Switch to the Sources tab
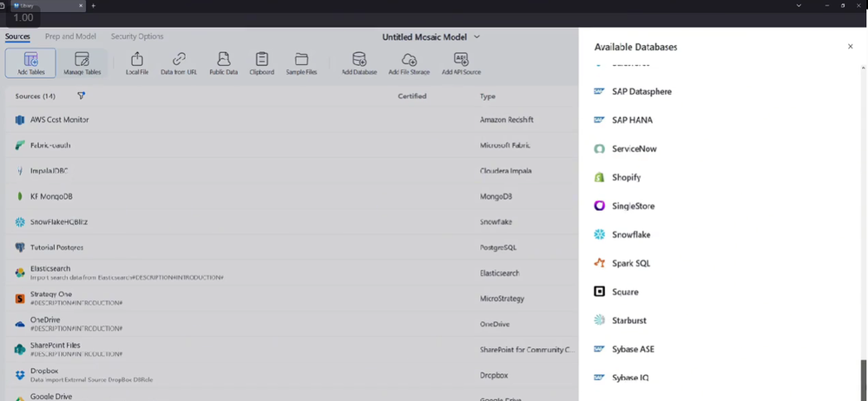 (x=17, y=36)
